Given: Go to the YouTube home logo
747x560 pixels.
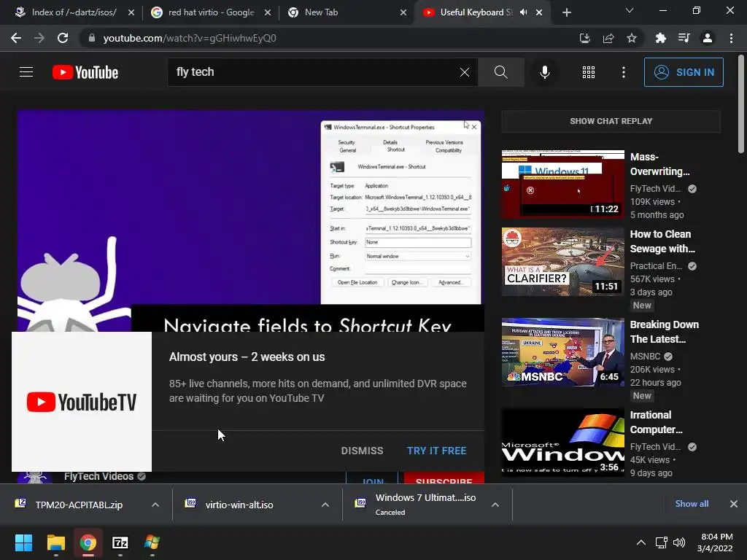Looking at the screenshot, I should point(85,72).
